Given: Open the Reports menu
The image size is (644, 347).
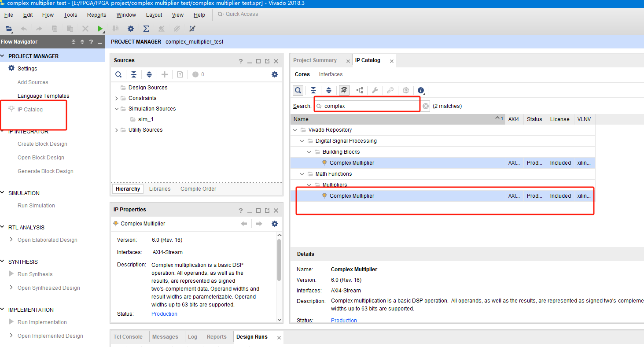Looking at the screenshot, I should pos(97,15).
